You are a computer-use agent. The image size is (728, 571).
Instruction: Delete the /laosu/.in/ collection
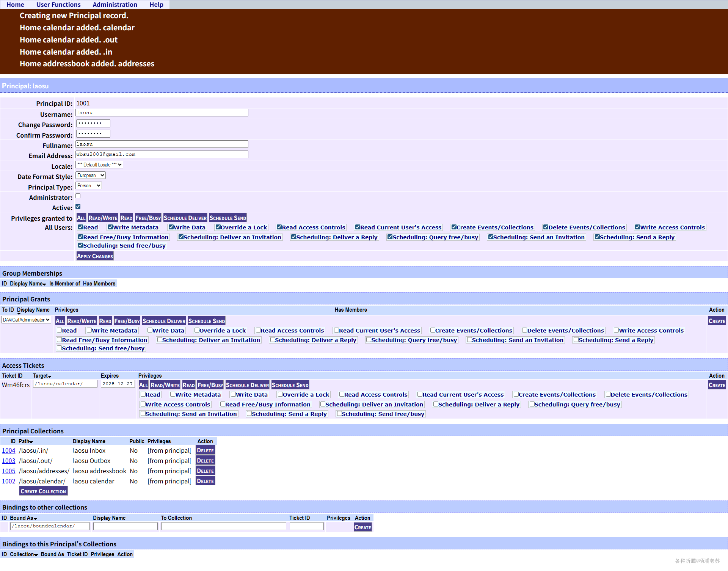[205, 450]
